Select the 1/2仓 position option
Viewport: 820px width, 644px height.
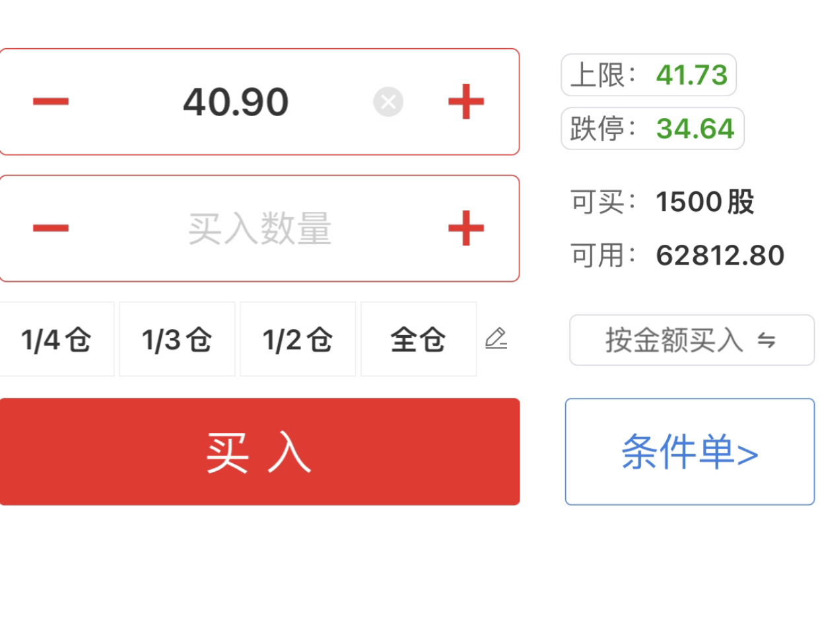[x=298, y=339]
